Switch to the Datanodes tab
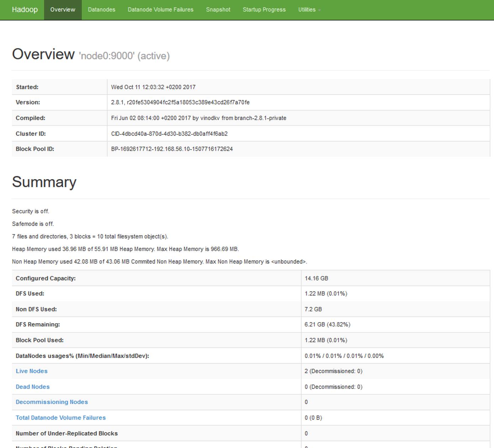The width and height of the screenshot is (494, 448). point(101,10)
